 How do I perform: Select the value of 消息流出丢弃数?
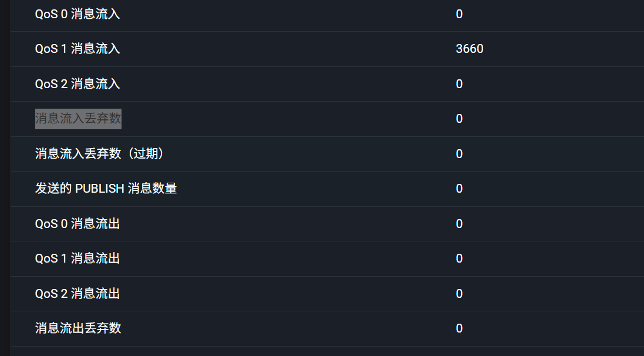point(459,328)
